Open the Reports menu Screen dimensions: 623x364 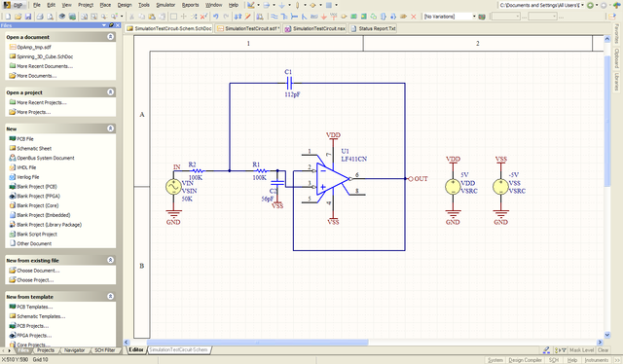pyautogui.click(x=191, y=5)
